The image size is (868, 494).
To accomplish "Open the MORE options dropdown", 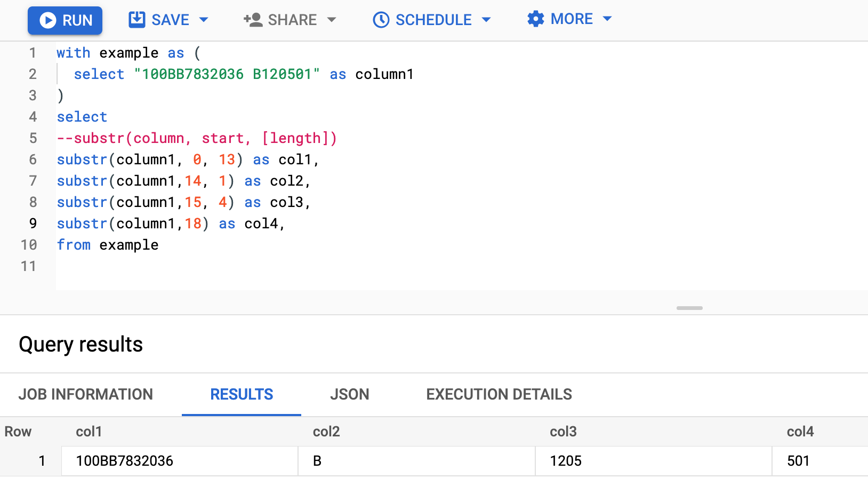I will coord(607,19).
